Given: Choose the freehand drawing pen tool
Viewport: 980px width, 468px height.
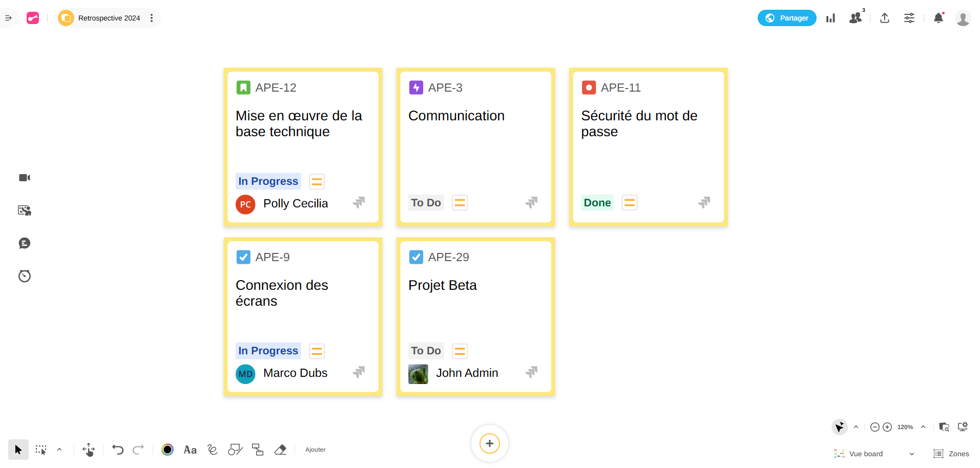Looking at the screenshot, I should (213, 450).
